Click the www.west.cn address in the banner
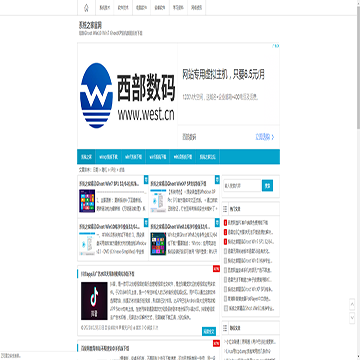 coord(146,114)
